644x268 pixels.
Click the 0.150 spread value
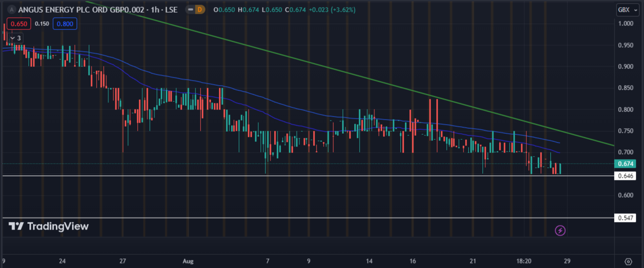click(x=42, y=24)
